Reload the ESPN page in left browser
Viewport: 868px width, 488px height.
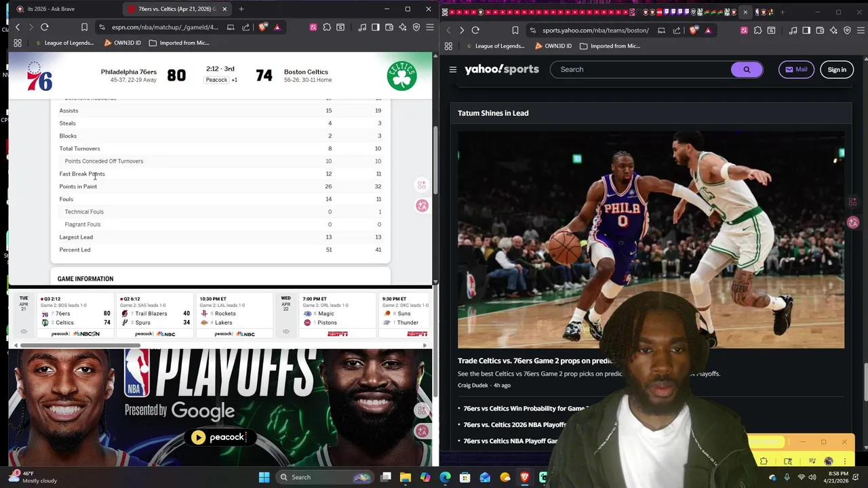pos(45,27)
